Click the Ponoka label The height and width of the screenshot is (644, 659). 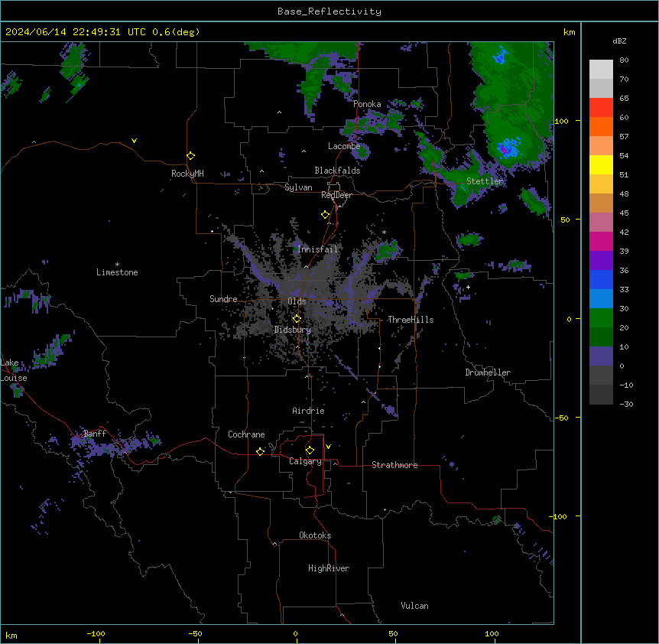pyautogui.click(x=367, y=104)
